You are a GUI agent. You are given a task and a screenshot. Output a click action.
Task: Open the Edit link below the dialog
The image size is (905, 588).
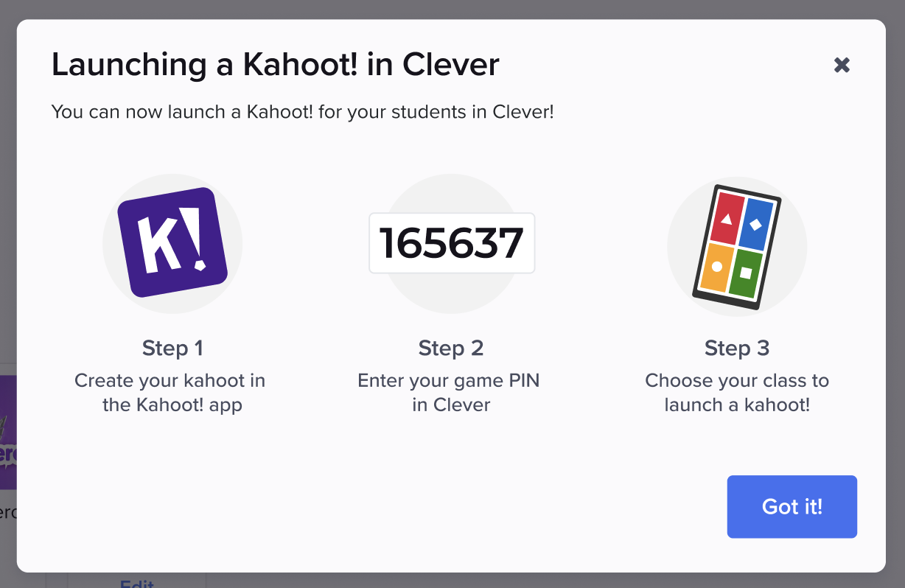(x=136, y=584)
